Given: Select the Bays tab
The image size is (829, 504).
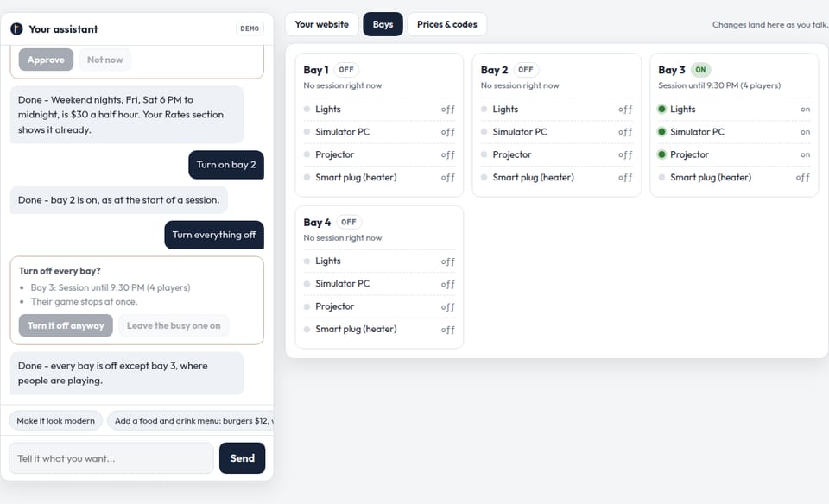Looking at the screenshot, I should [383, 24].
